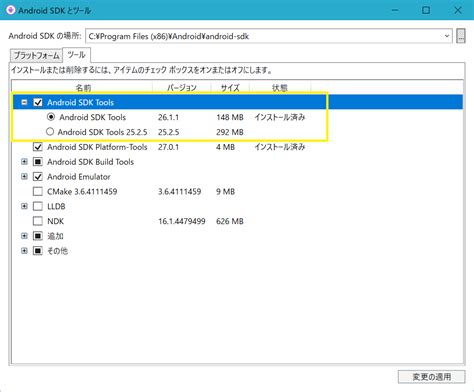Select the Android SDK Tools 25.2.5 row text
This screenshot has height=392, width=474.
tap(102, 132)
